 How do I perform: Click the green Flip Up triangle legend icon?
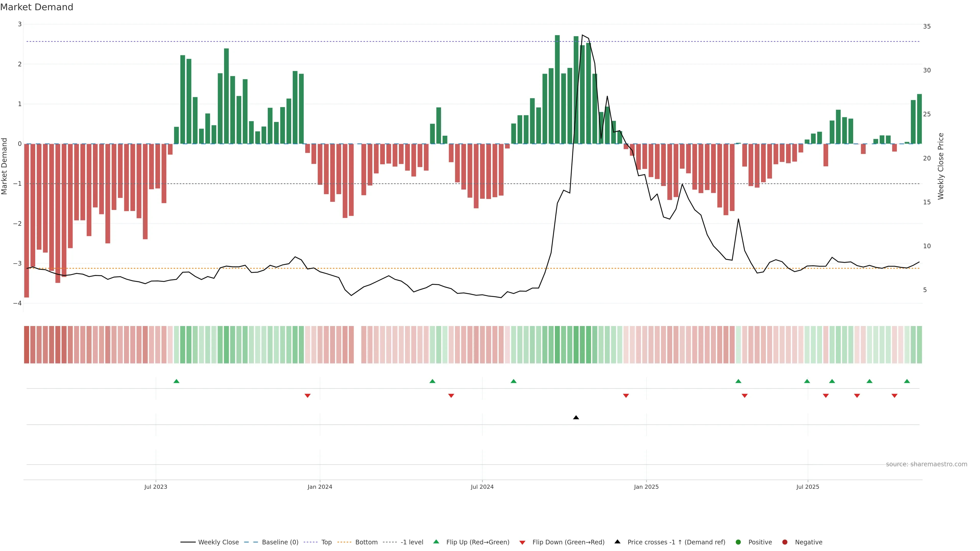click(436, 542)
